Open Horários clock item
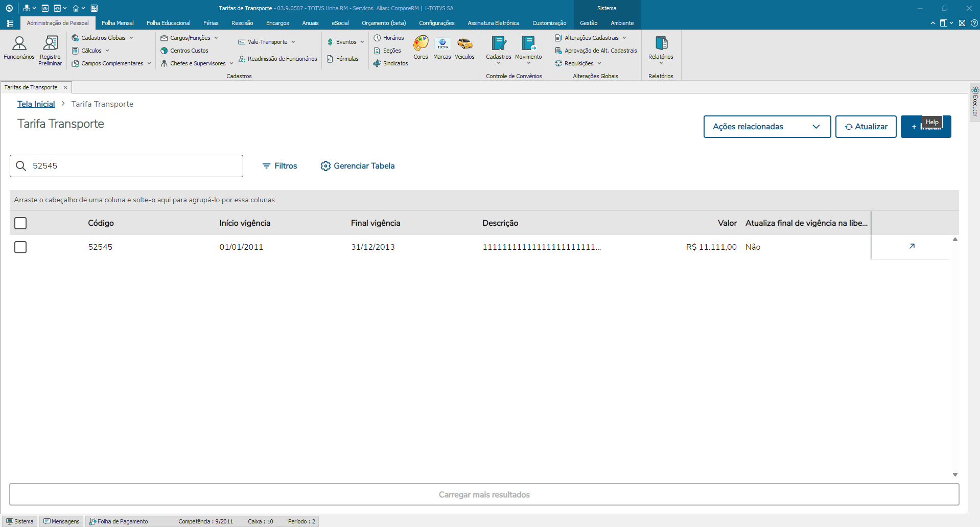Image resolution: width=980 pixels, height=527 pixels. pos(389,38)
